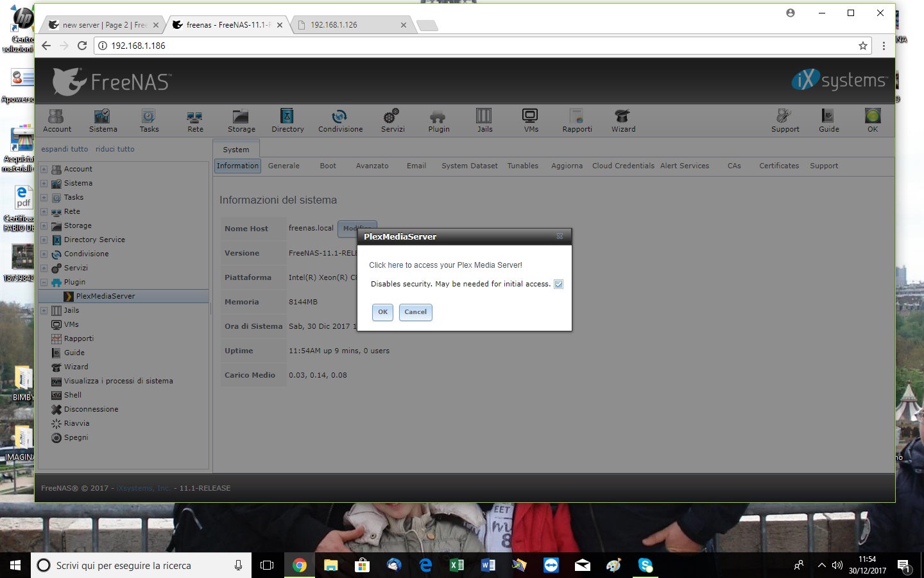This screenshot has width=924, height=578.
Task: Open the Cloud Credentials tab
Action: [x=623, y=166]
